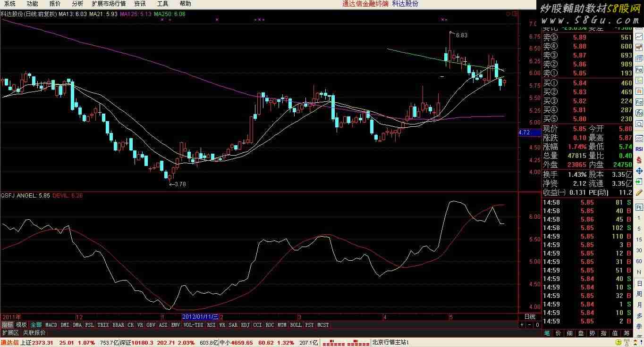Viewport: 644px width, 347px height.
Task: Switch to the VOL-TDX indicator tab
Action: coord(193,325)
